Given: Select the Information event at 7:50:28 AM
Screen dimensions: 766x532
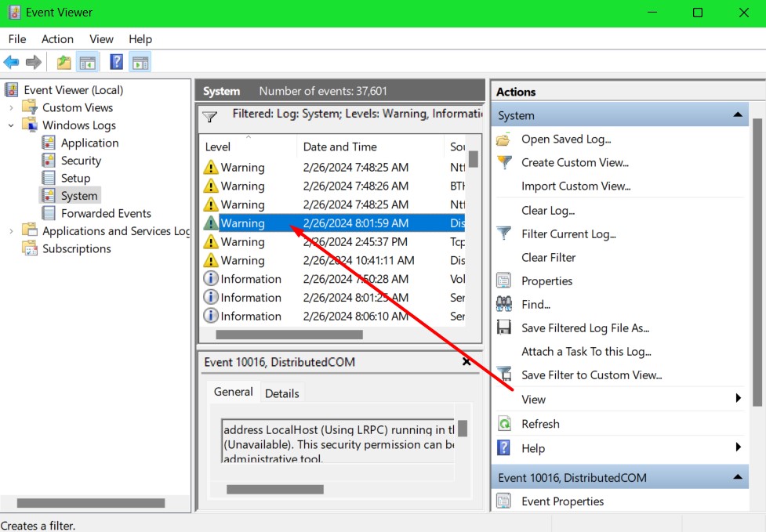Looking at the screenshot, I should (x=333, y=279).
